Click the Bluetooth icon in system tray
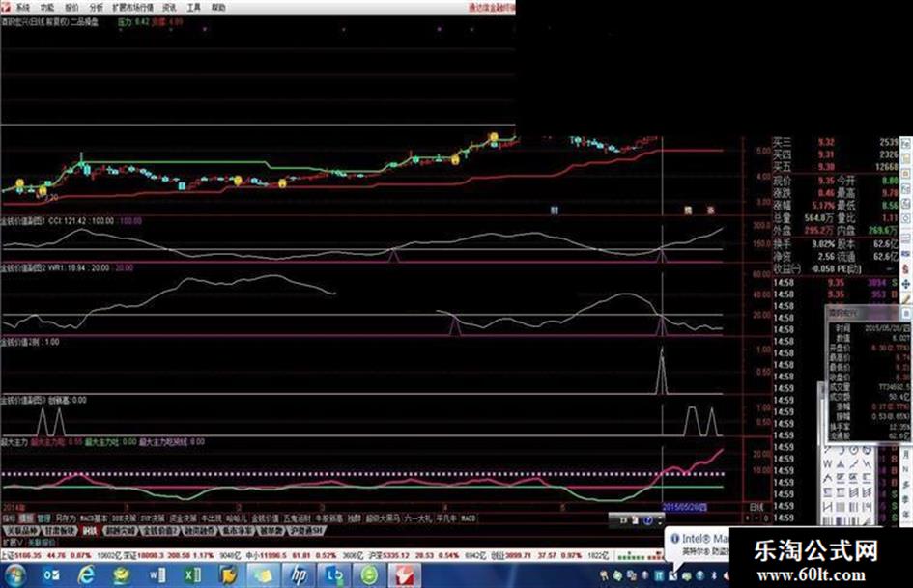This screenshot has height=588, width=913. pyautogui.click(x=714, y=575)
